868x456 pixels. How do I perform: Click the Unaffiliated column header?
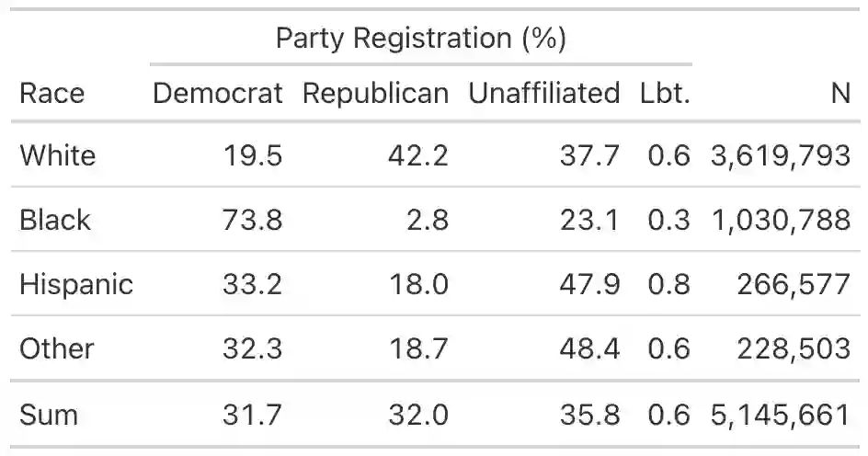pos(543,93)
